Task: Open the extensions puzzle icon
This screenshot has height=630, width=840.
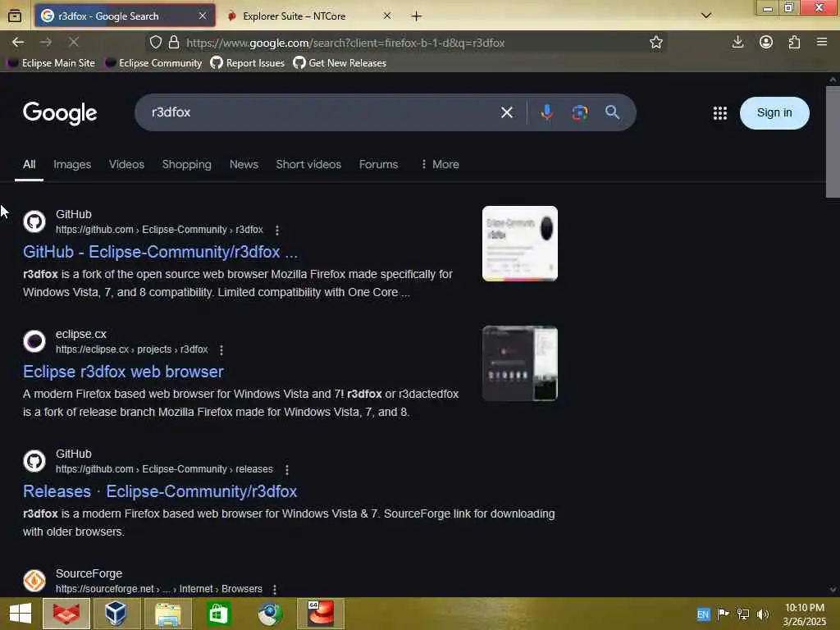Action: [x=794, y=42]
